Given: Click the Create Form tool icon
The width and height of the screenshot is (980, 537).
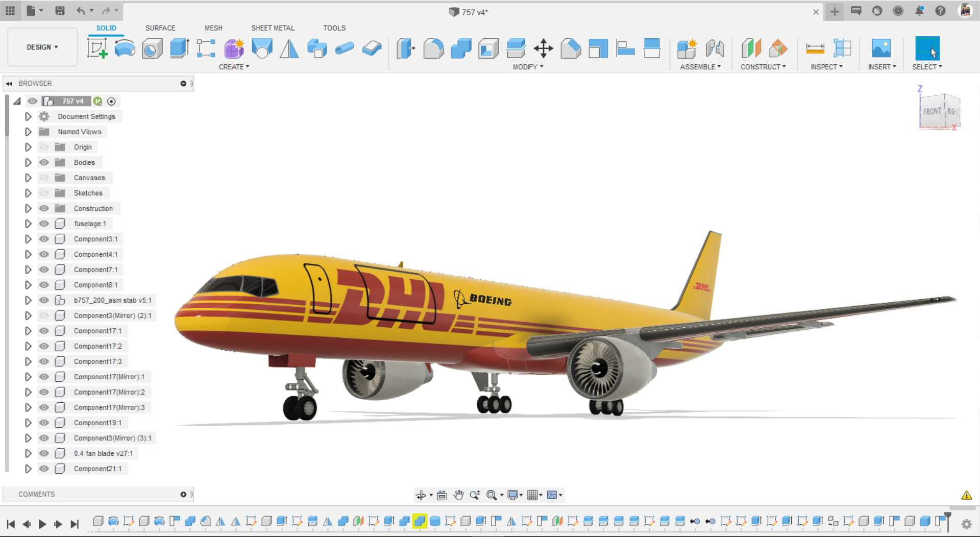Looking at the screenshot, I should pyautogui.click(x=234, y=48).
